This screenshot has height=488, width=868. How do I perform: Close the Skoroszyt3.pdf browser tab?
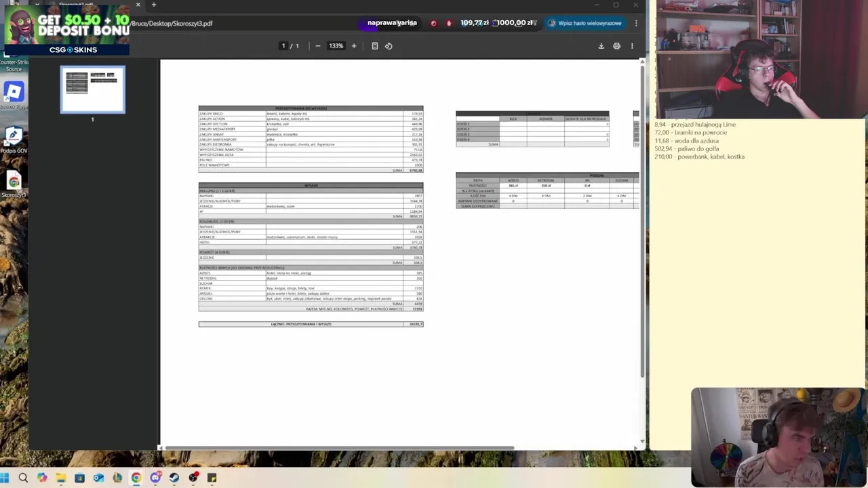pyautogui.click(x=138, y=5)
